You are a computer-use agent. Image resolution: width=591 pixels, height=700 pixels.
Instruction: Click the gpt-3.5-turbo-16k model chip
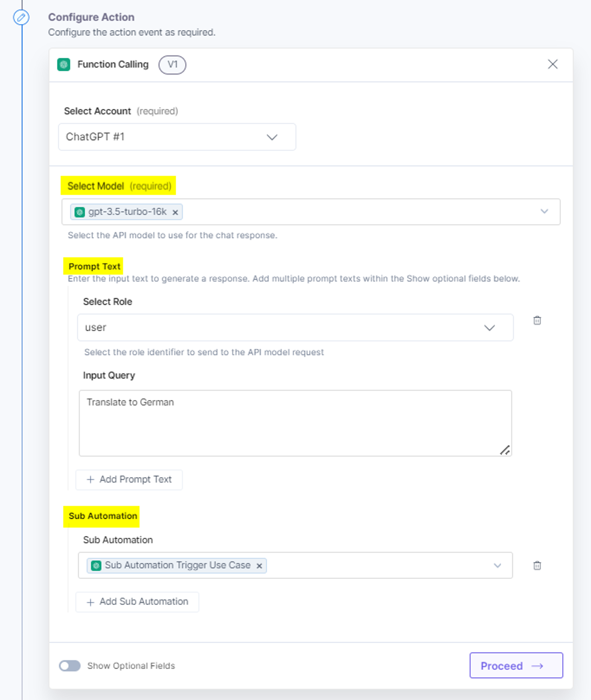(126, 212)
